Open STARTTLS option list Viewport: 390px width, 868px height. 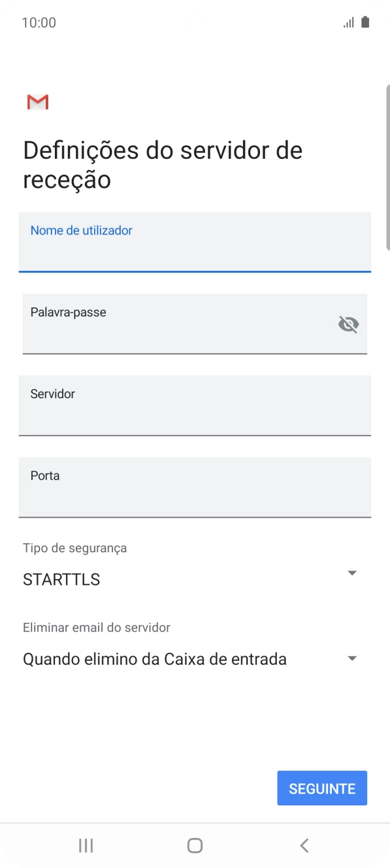click(x=351, y=572)
